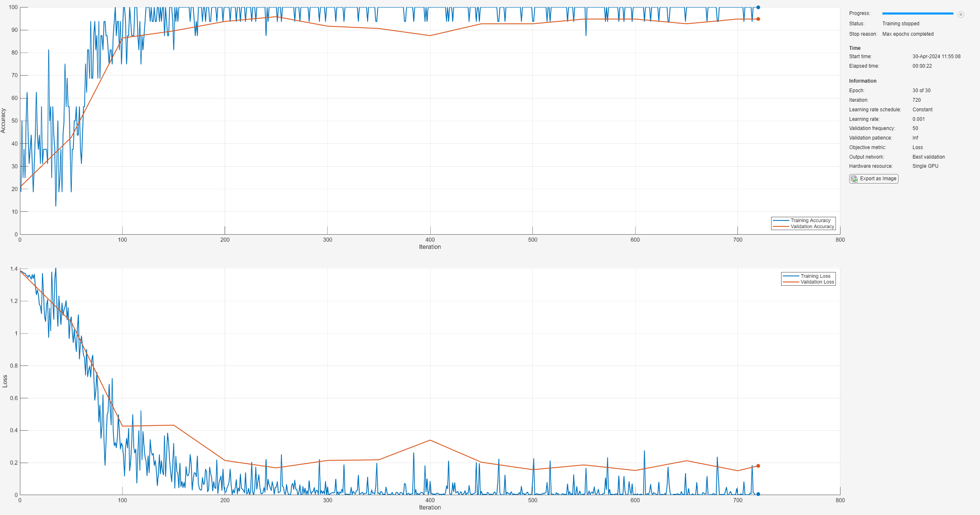The height and width of the screenshot is (515, 980).
Task: Click the stop training button icon
Action: click(x=960, y=15)
